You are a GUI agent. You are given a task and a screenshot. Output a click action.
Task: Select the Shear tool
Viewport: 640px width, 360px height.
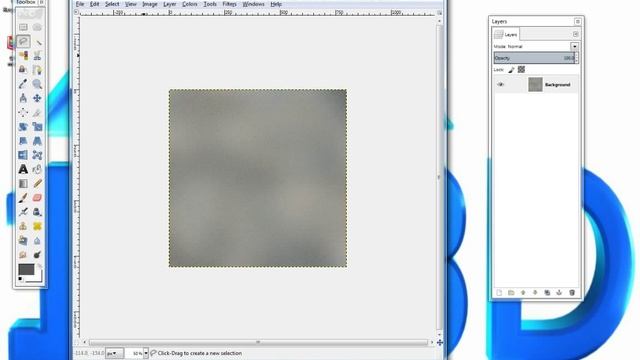coord(23,141)
